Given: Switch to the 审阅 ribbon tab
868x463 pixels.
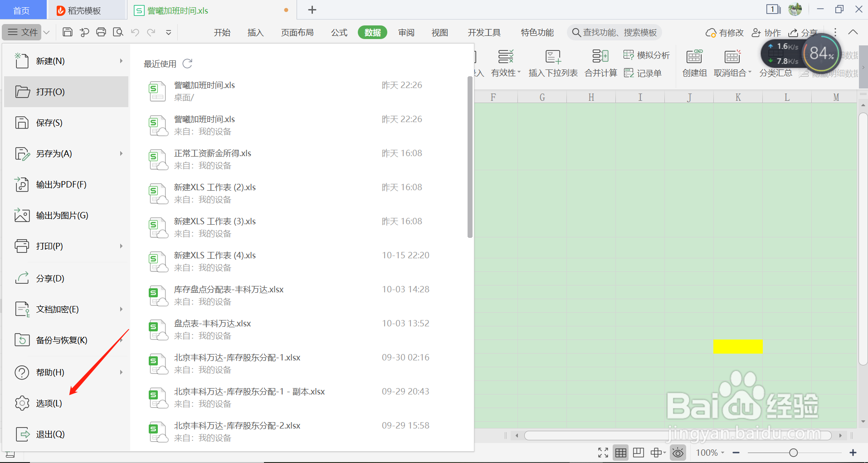Looking at the screenshot, I should coord(406,32).
